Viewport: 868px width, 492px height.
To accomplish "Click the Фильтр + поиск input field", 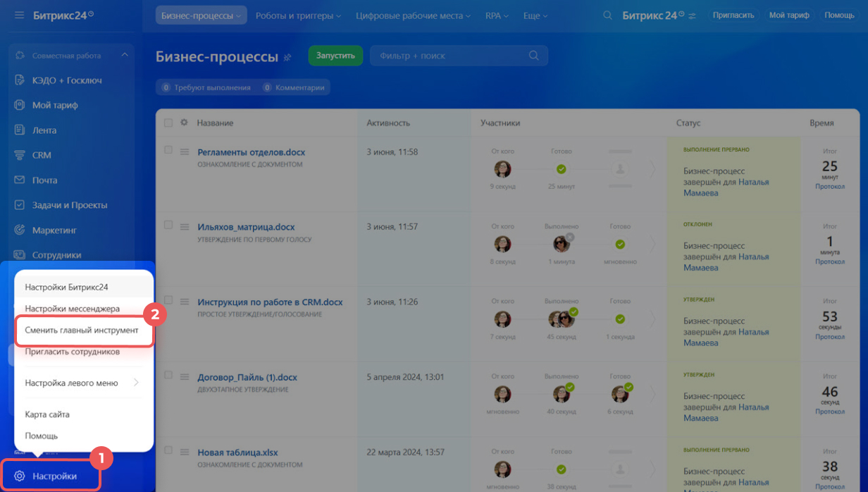I will pyautogui.click(x=459, y=56).
